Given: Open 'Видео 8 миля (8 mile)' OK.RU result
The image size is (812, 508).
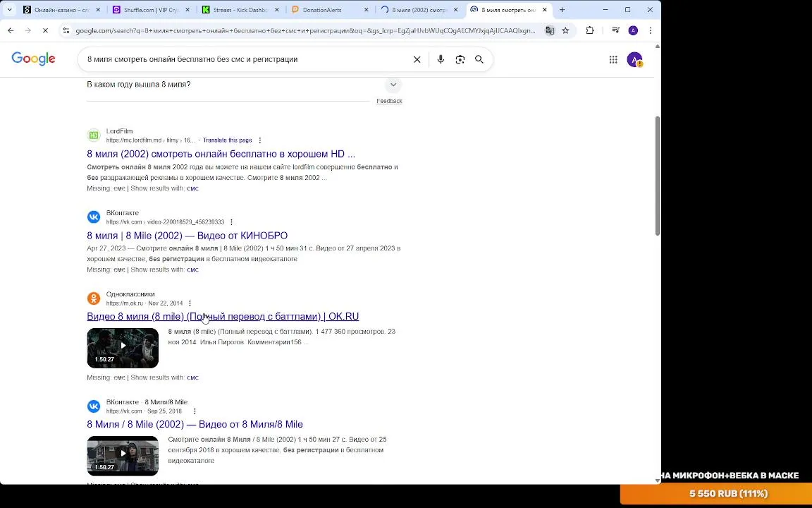Looking at the screenshot, I should tap(223, 316).
